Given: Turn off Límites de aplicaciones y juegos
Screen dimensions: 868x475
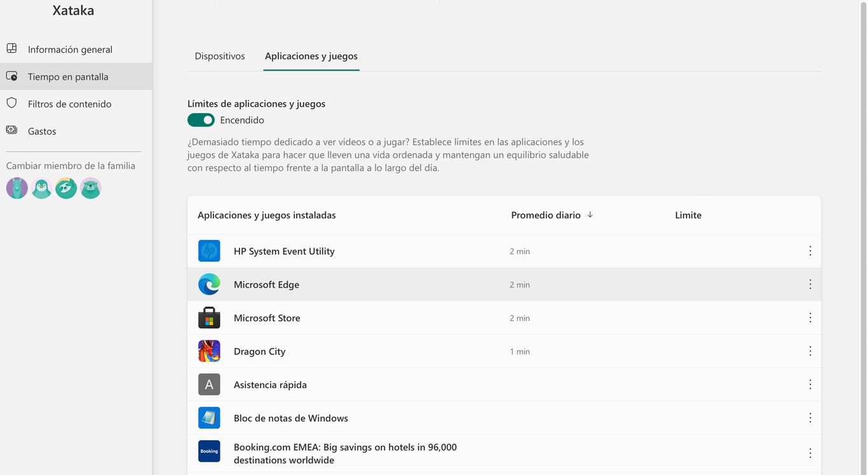Looking at the screenshot, I should (201, 120).
